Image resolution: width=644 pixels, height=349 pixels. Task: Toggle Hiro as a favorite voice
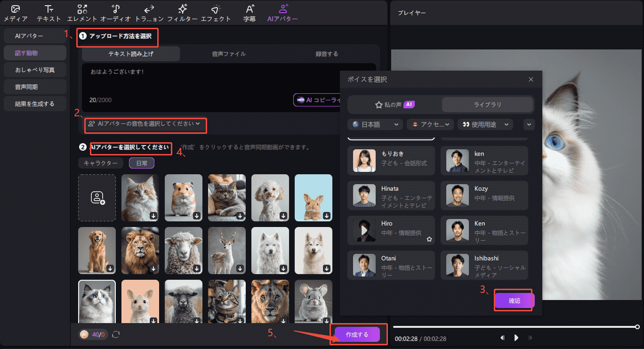point(429,239)
